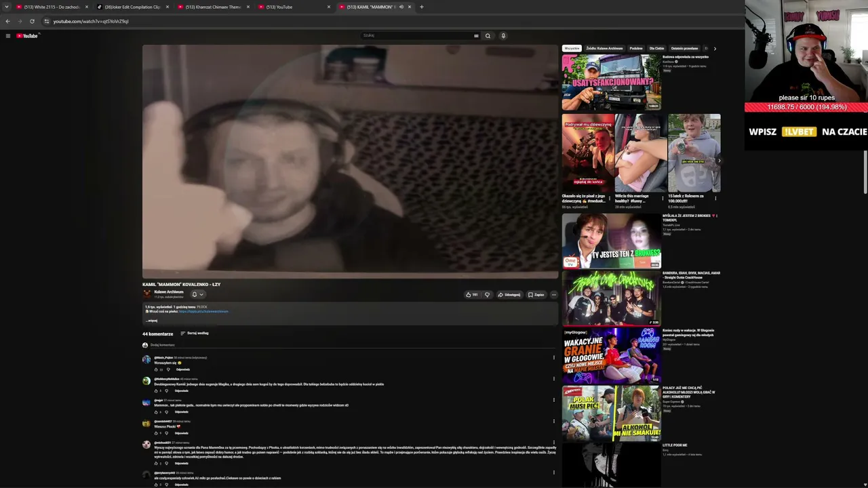Open the Kulawe Archiwum channel avatar
868x488 pixels.
(x=146, y=293)
